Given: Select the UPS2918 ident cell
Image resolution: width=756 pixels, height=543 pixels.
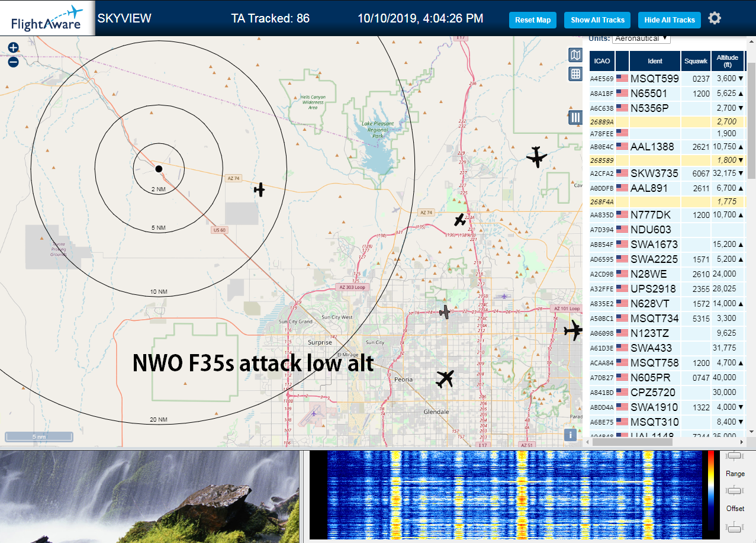Looking at the screenshot, I should pyautogui.click(x=655, y=288).
